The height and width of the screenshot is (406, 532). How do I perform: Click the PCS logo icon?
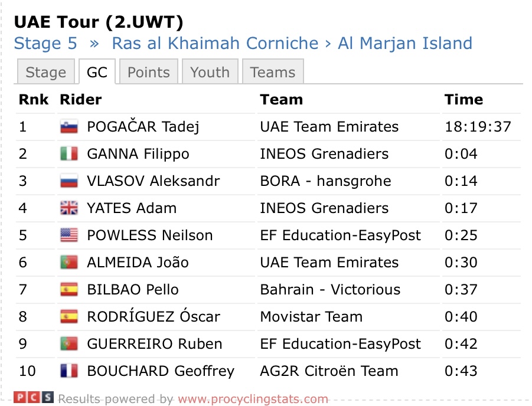tap(34, 398)
